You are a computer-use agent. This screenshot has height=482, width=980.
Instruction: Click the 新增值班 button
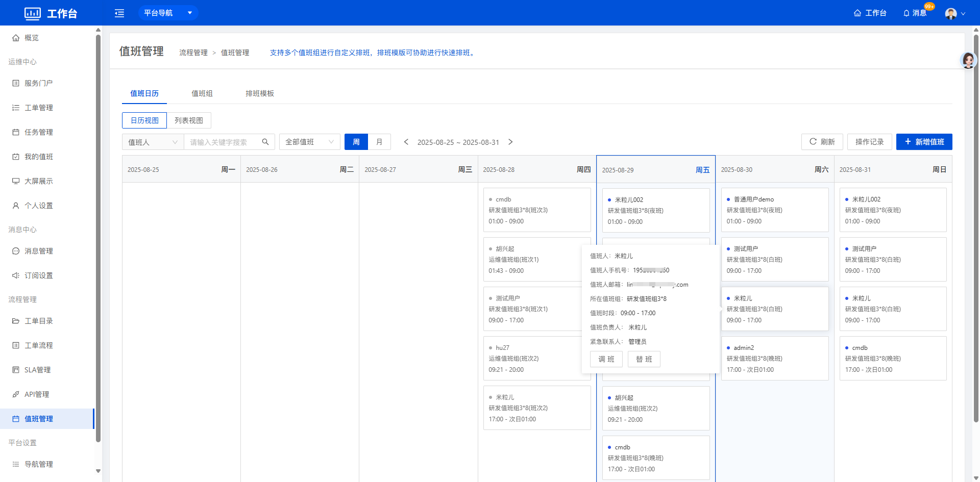click(924, 142)
